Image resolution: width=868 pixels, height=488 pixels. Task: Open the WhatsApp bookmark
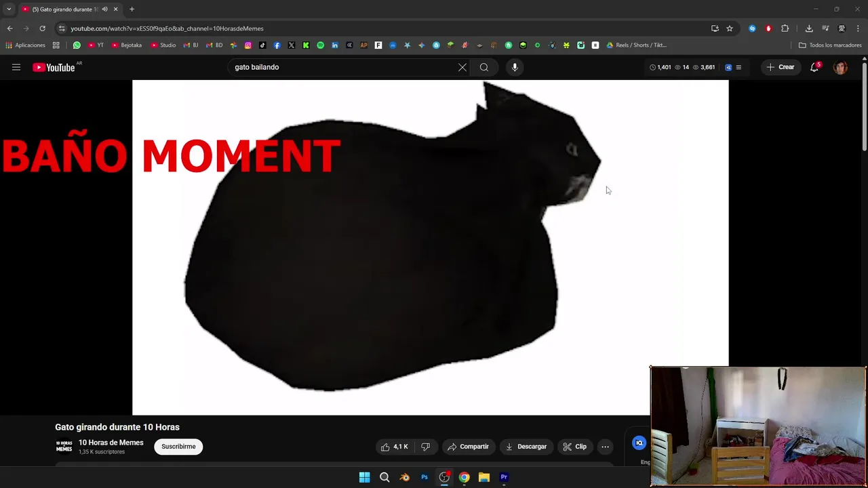pyautogui.click(x=77, y=45)
